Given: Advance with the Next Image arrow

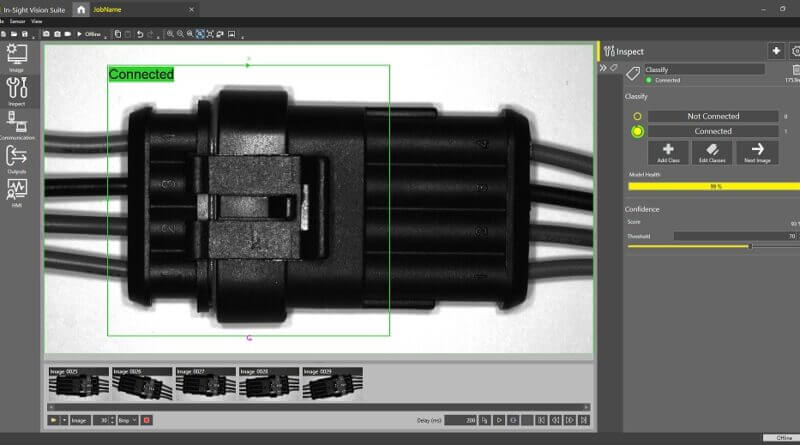Looking at the screenshot, I should 757,152.
